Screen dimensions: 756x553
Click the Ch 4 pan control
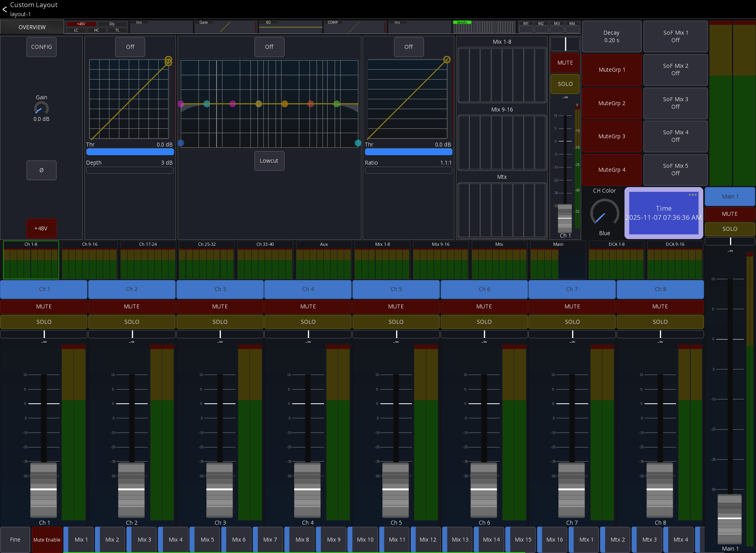[308, 334]
